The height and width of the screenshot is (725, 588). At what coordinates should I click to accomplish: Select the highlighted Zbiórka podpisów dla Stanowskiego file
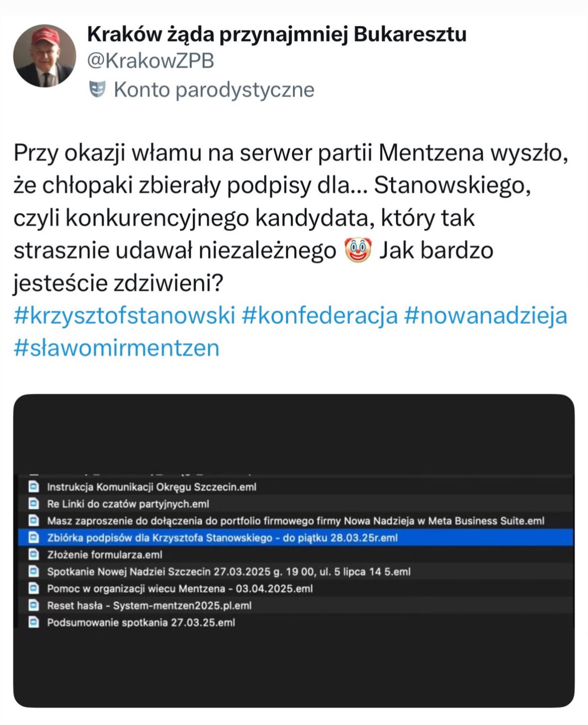tap(222, 538)
